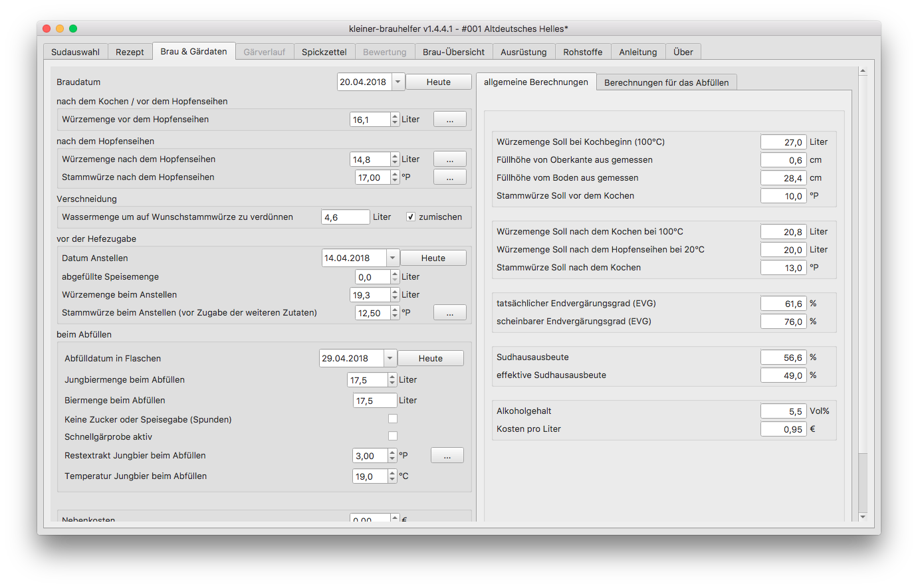Open ellipsis dialog for Stammwürze nach dem Hopfenseihen
Screen dimensions: 918x588
pyautogui.click(x=449, y=177)
